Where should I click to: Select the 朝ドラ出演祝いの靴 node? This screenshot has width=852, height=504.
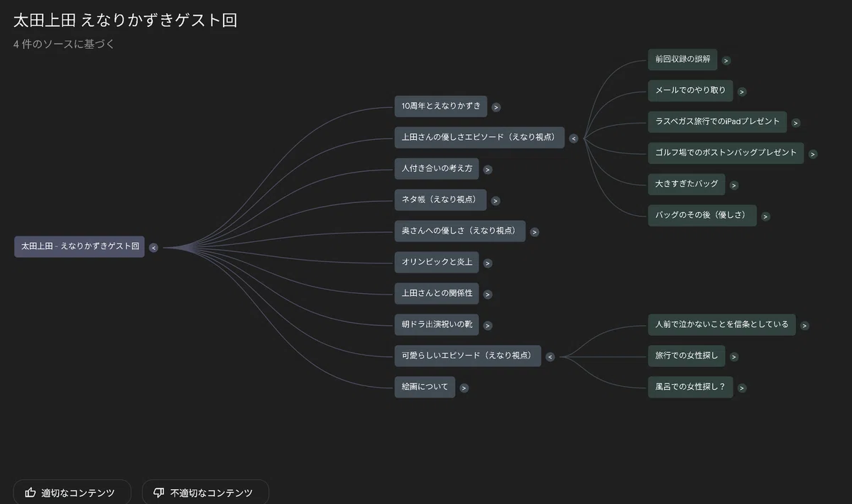pyautogui.click(x=437, y=325)
